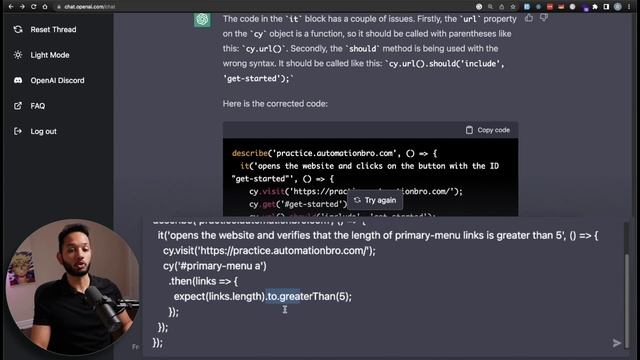Click the Reset Thread label
Viewport: 640px width, 360px height.
coord(53,29)
